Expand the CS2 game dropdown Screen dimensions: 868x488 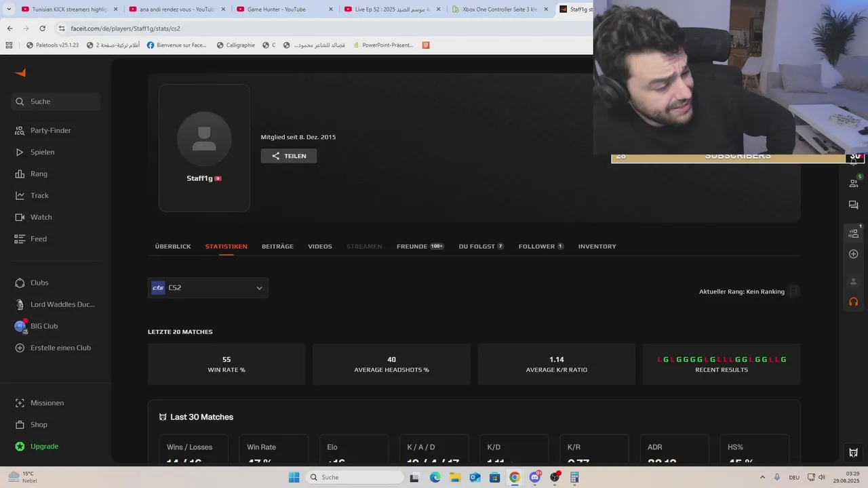click(x=208, y=288)
